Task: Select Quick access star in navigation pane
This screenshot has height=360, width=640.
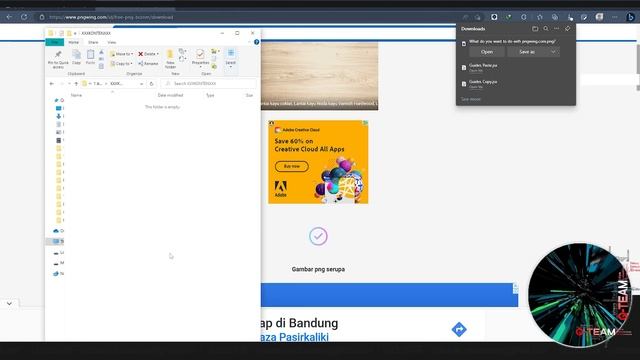Action: 57,100
